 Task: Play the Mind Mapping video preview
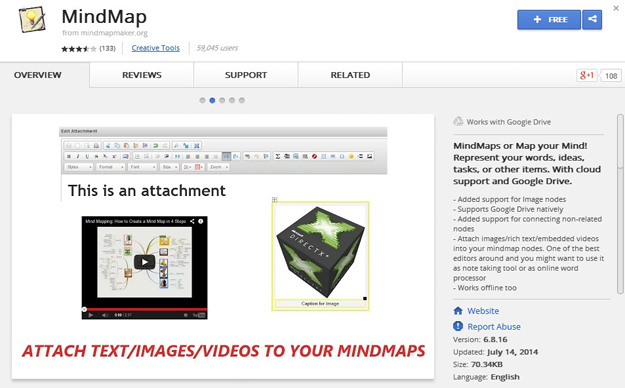(x=144, y=262)
